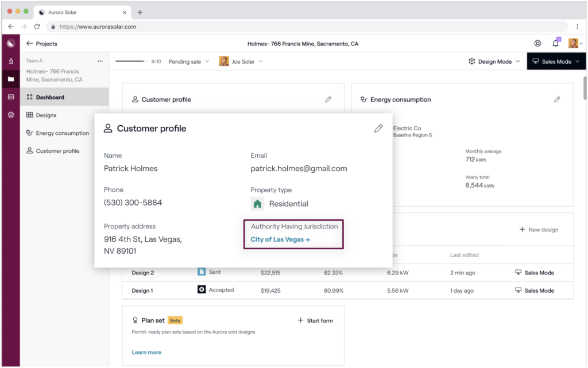Viewport: 588px width, 368px height.
Task: Click the browser reload button
Action: point(37,26)
